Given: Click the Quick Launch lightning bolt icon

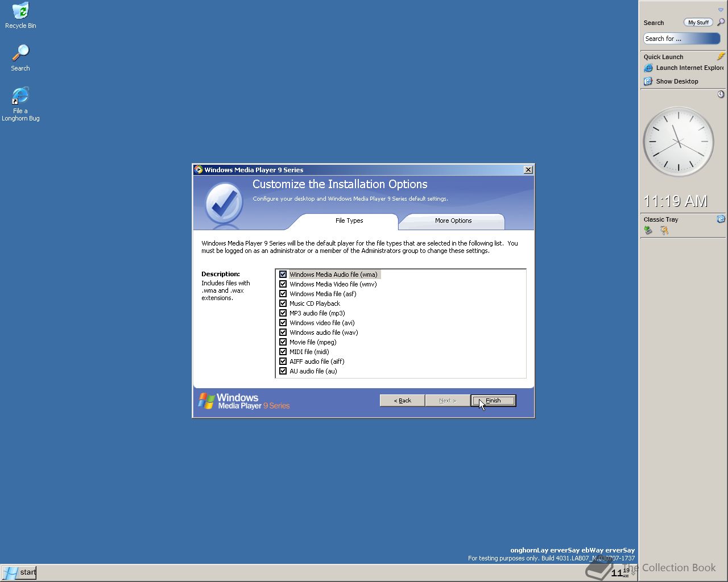Looking at the screenshot, I should (x=721, y=56).
